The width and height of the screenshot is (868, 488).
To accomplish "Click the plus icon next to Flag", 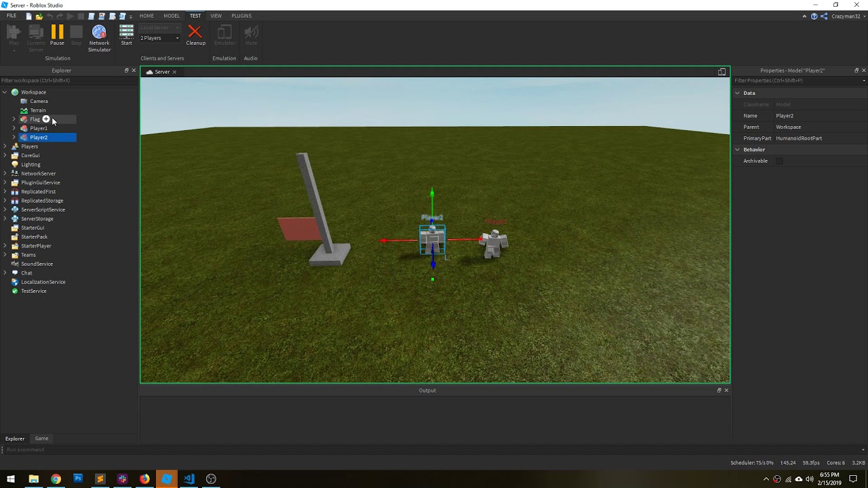I will (x=46, y=119).
